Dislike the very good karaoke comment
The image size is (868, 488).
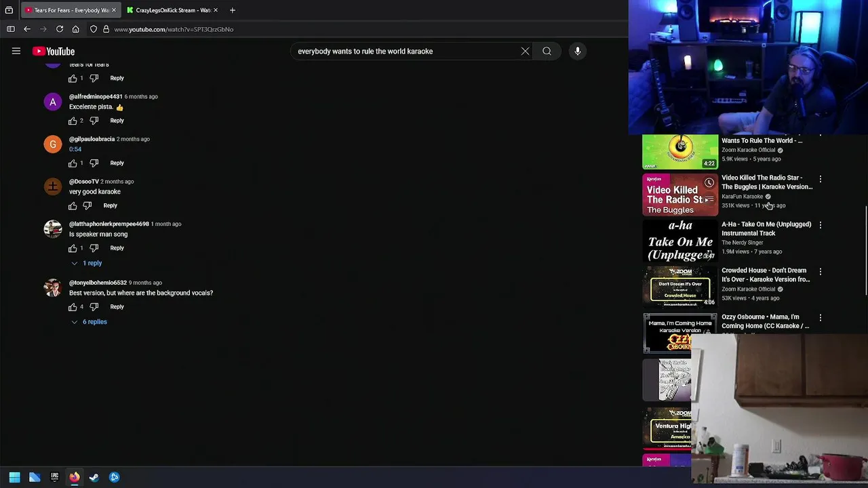(x=87, y=205)
